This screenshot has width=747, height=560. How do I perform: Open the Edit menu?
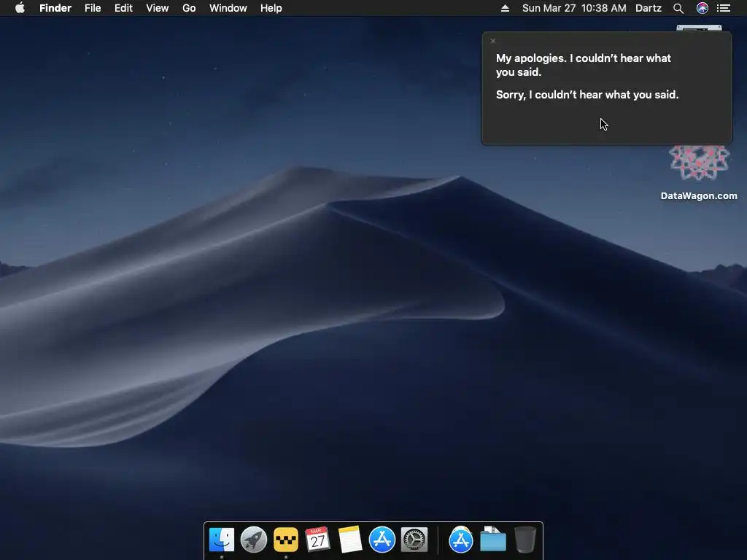pos(123,8)
